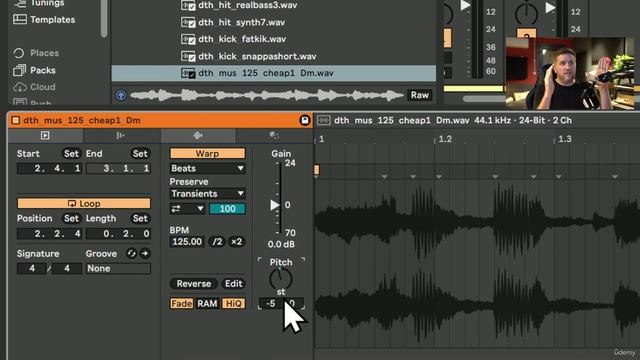
Task: Click the Templates icon in sidebar
Action: (x=20, y=19)
